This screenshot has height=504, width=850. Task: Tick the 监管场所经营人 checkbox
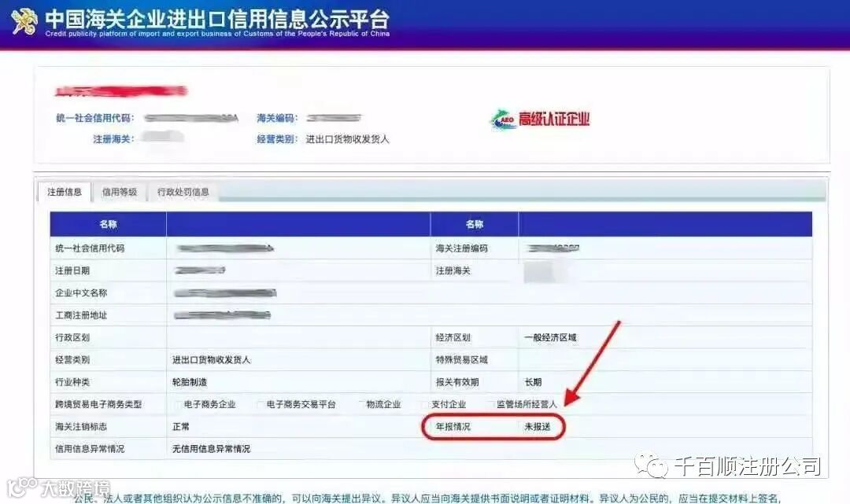point(490,404)
